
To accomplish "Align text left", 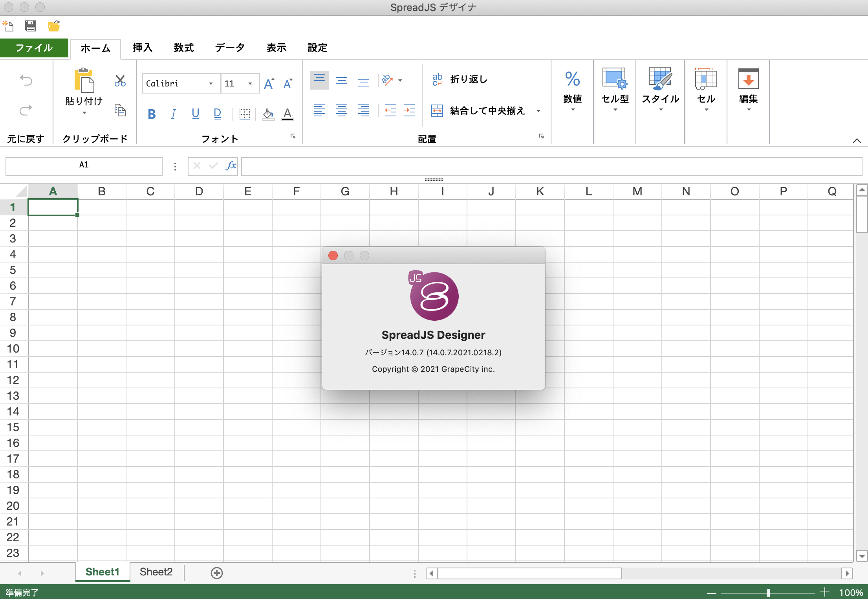I will pos(320,110).
